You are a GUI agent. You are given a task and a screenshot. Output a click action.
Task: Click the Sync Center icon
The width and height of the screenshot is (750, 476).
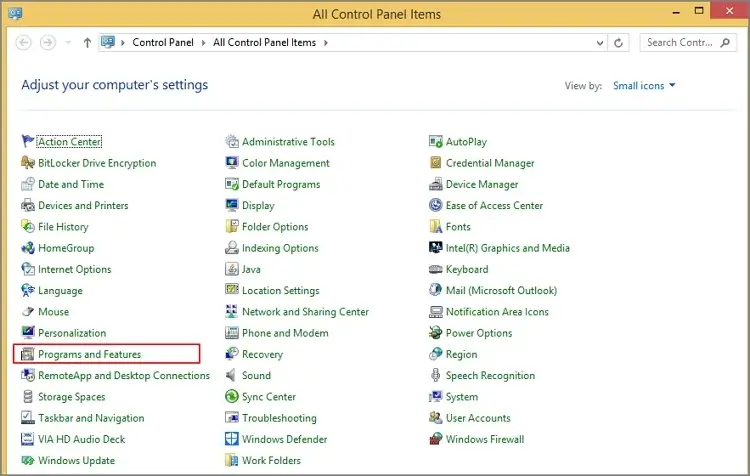coord(232,397)
